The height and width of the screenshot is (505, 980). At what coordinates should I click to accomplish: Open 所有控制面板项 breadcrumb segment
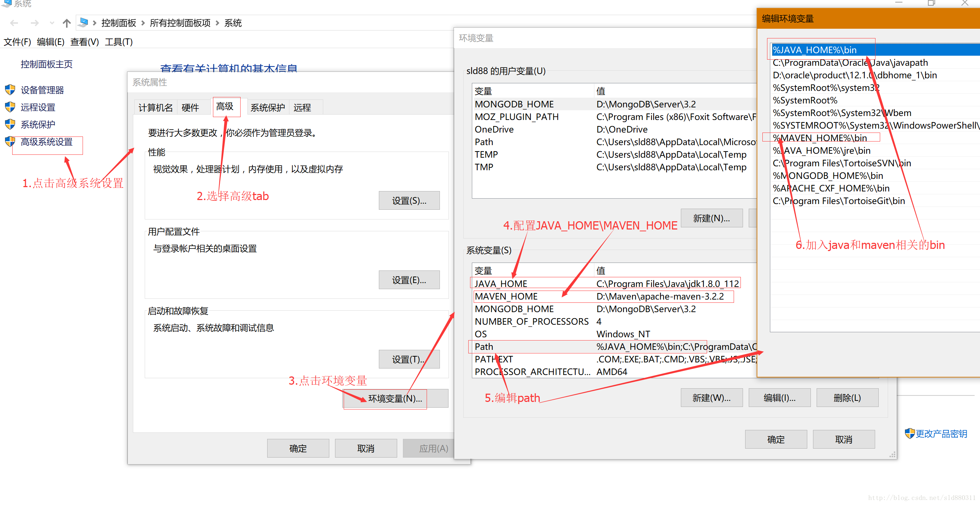[x=180, y=23]
